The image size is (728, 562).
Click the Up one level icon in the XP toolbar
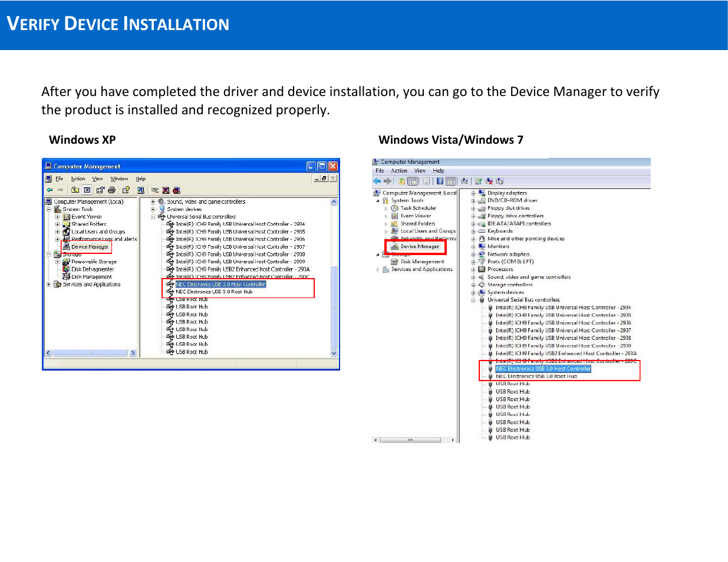[75, 190]
